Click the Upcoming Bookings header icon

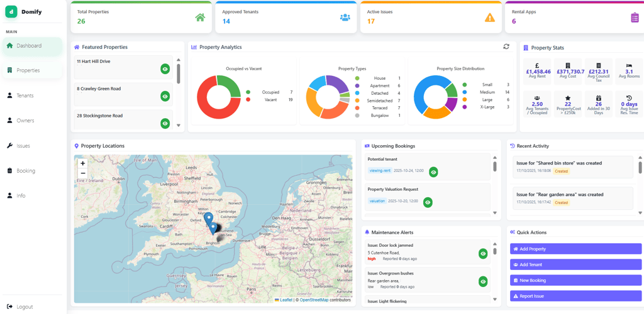(x=367, y=146)
